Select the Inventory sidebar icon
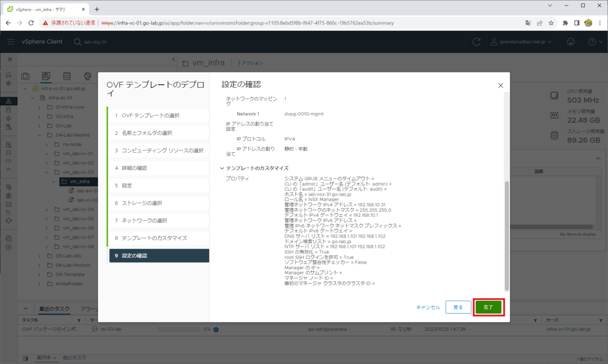Viewport: 608px width, 364px height. [9, 101]
